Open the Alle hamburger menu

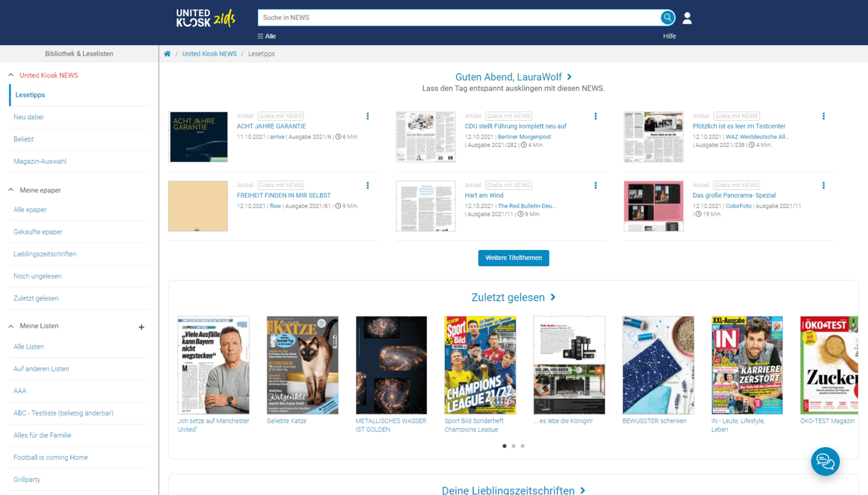click(267, 36)
